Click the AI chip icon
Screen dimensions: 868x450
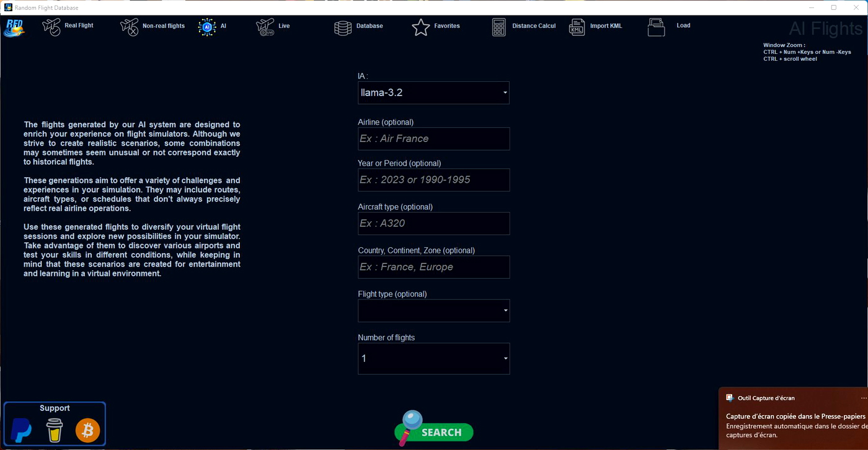(207, 27)
